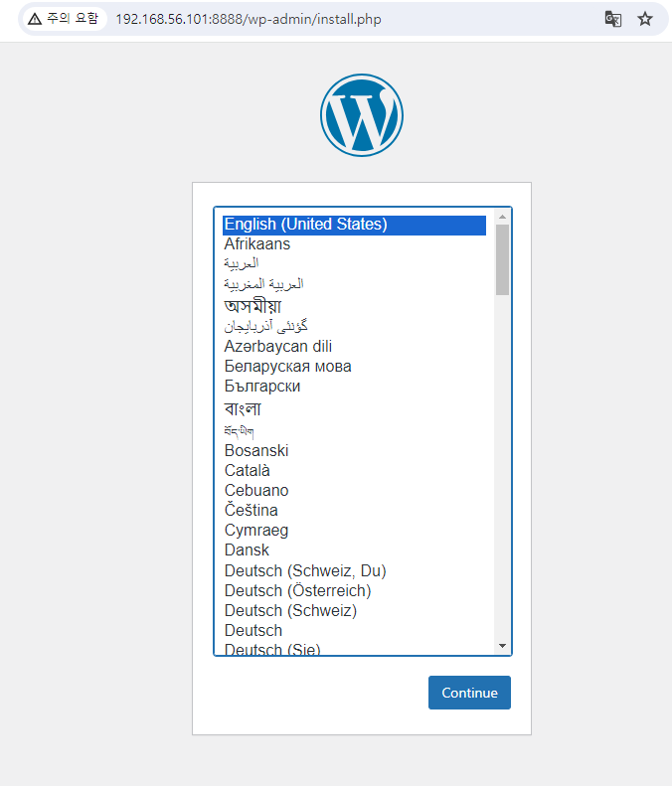Select the Tibetan script language option
The width and height of the screenshot is (672, 786).
tap(354, 430)
